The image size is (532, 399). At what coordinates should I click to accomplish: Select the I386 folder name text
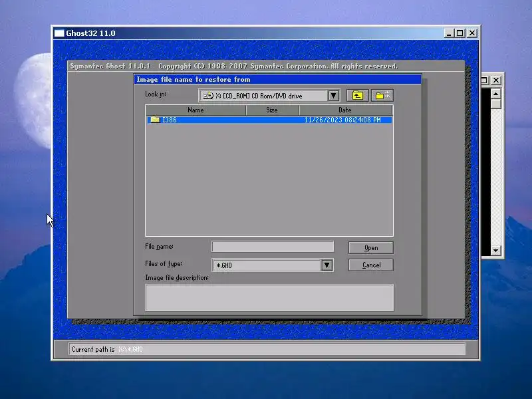point(170,120)
